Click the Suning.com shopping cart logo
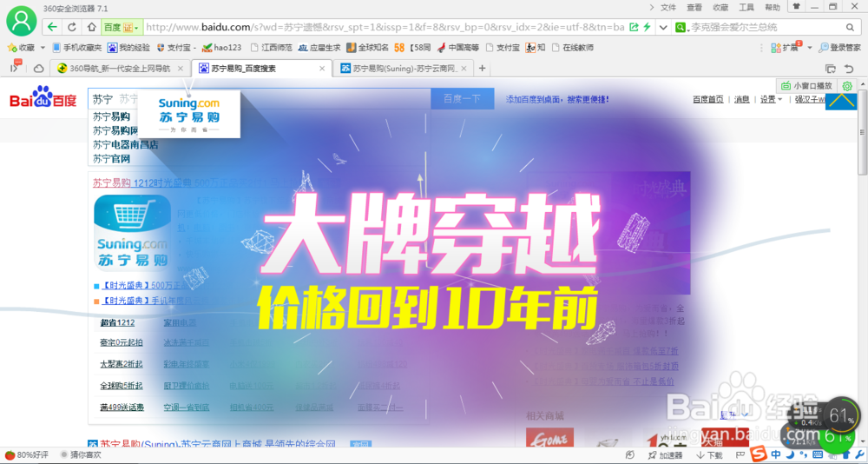Screen dimensions: 868x464 (x=132, y=232)
